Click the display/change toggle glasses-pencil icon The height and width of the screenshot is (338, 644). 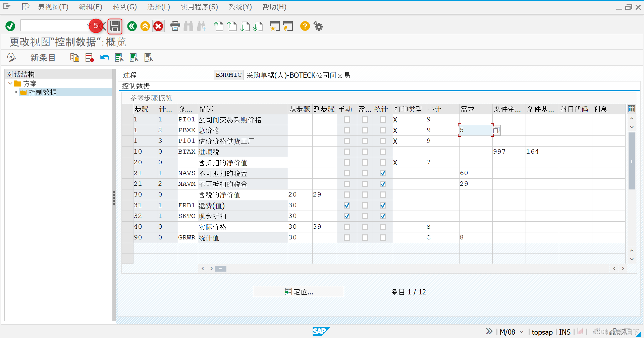click(x=11, y=58)
